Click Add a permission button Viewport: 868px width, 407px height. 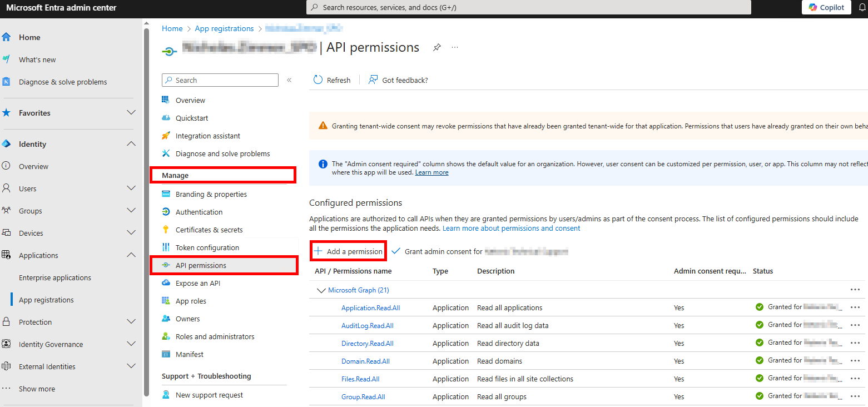coord(349,251)
